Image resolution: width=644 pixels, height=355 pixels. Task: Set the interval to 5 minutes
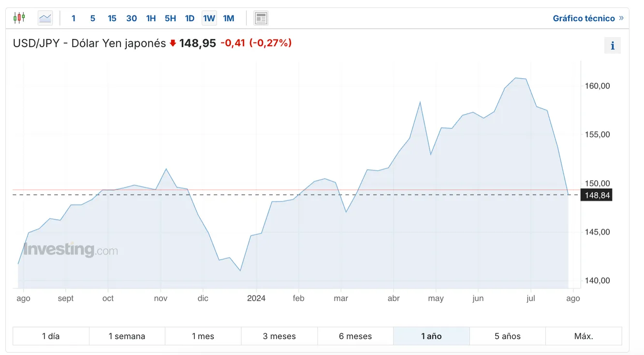92,18
